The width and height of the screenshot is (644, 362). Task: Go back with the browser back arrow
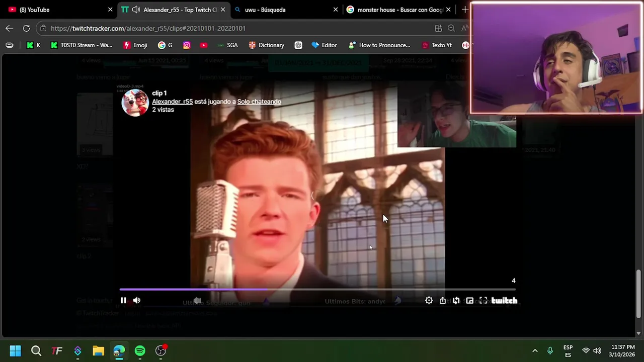pos(10,28)
